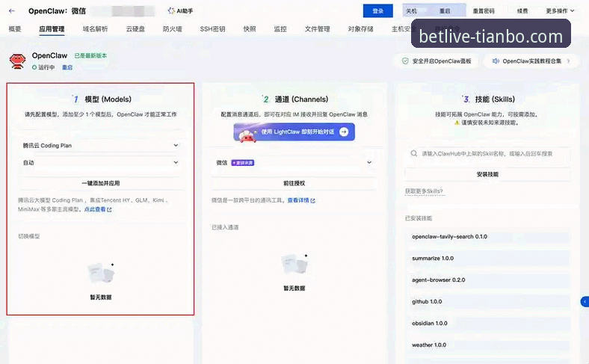
Task: Select the weather 1.0.0 skill row
Action: [x=488, y=345]
